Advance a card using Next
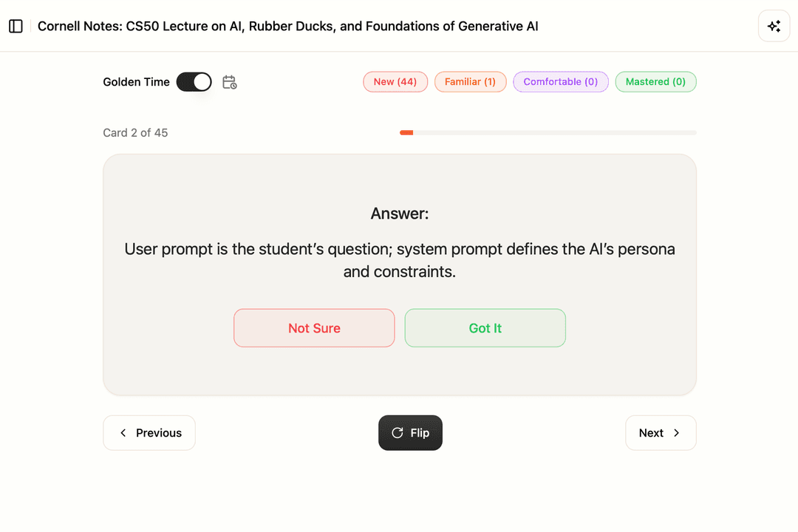The image size is (798, 532). pos(661,432)
